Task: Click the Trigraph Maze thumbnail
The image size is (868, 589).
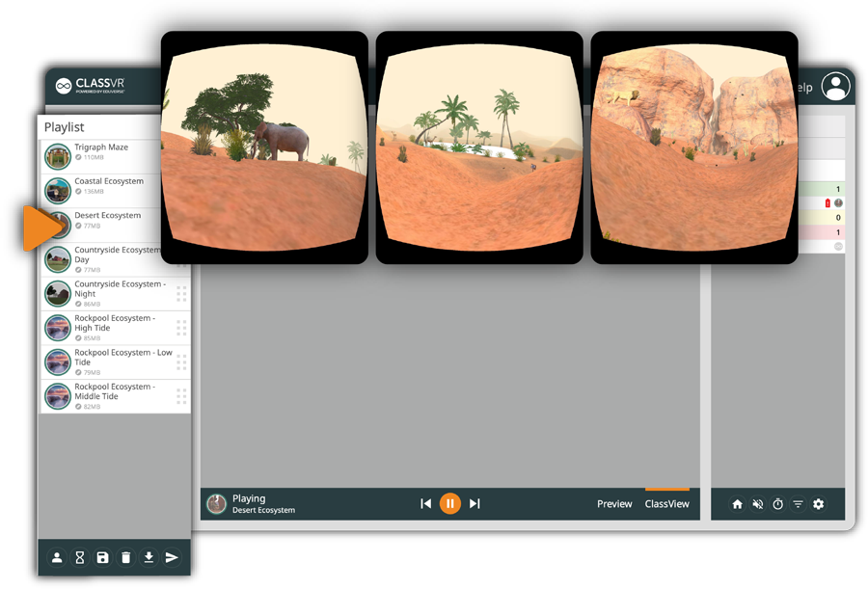Action: pos(58,156)
